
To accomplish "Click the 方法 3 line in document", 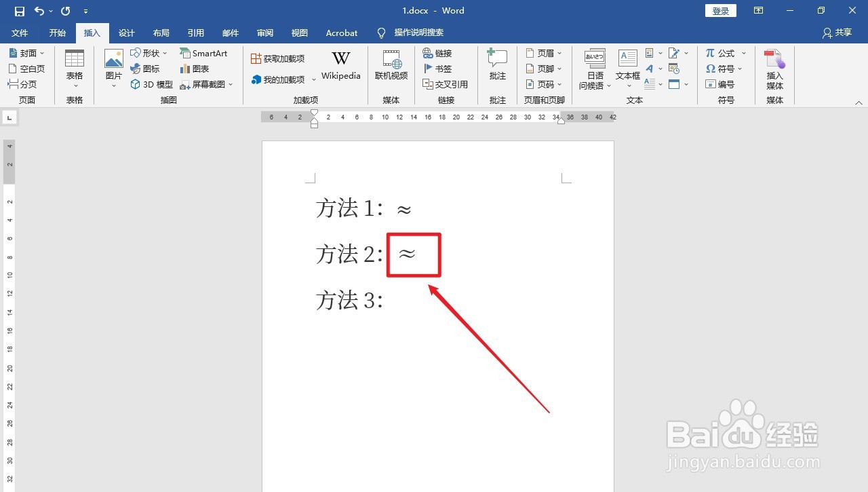I will pyautogui.click(x=350, y=300).
